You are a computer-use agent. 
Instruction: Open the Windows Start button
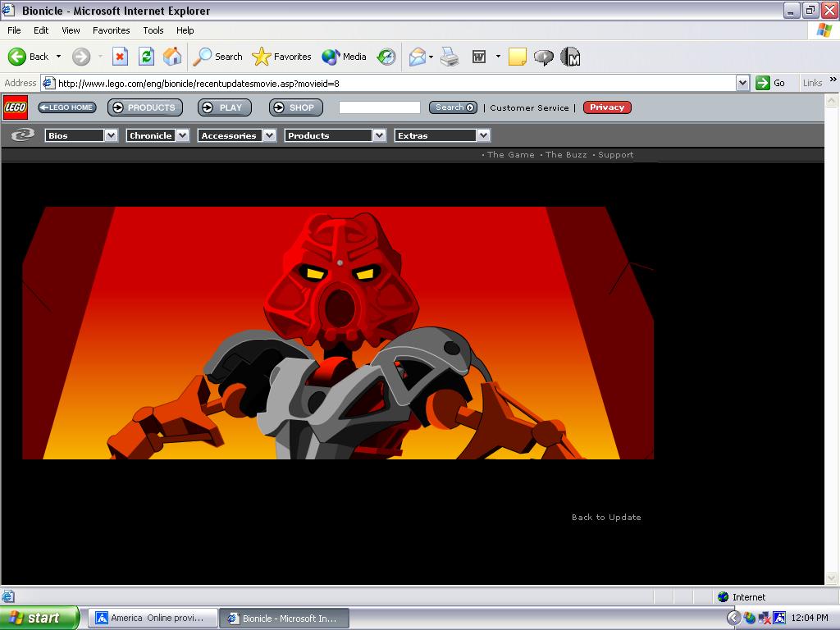pos(39,618)
